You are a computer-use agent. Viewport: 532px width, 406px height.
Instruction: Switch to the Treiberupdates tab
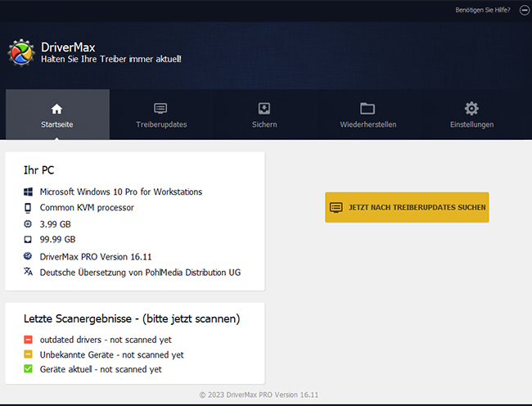(x=161, y=124)
